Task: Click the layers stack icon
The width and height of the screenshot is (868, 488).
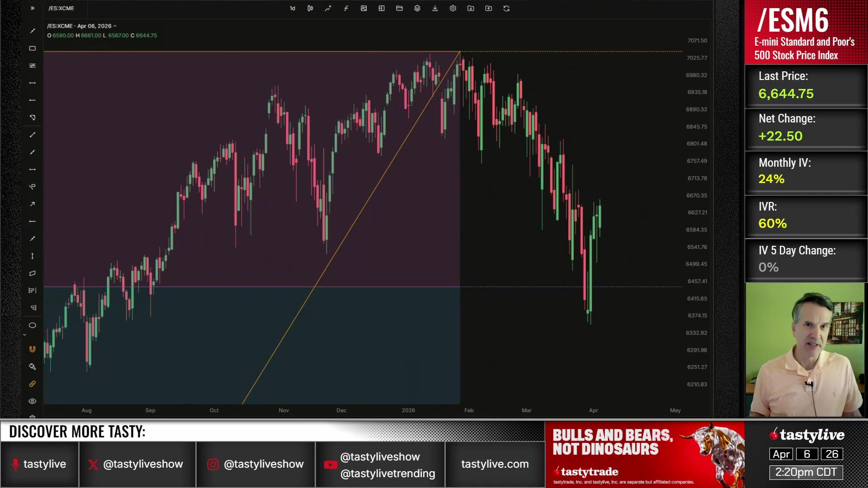Action: (x=417, y=8)
